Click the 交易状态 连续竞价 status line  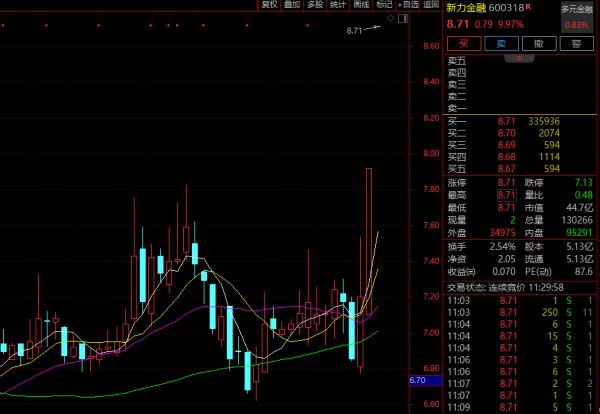coord(505,287)
